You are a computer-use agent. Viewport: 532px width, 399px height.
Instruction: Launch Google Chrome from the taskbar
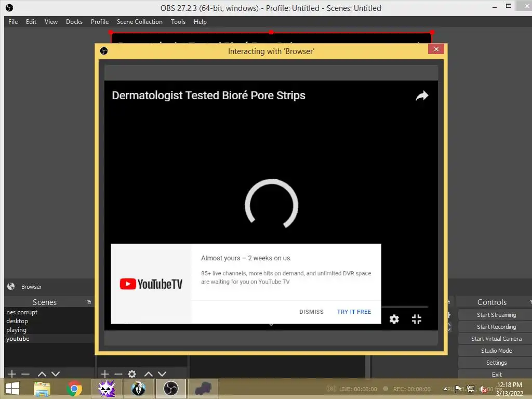pos(74,389)
